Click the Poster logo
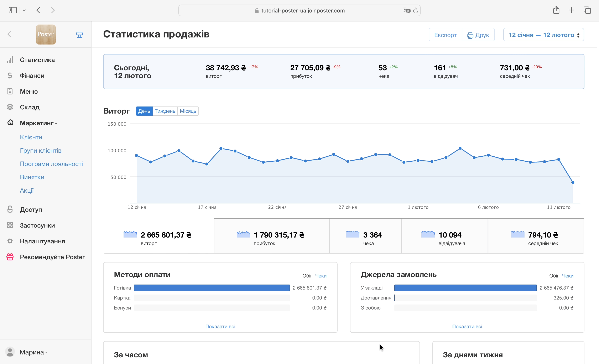This screenshot has width=599, height=364. (x=46, y=34)
